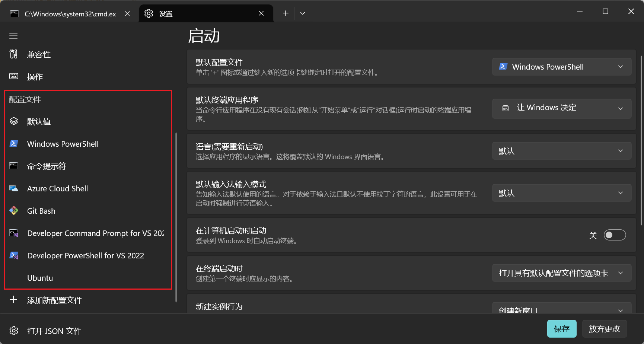Click 添加新配置文件 to add a profile
Screen dimensions: 644x344
click(88, 300)
